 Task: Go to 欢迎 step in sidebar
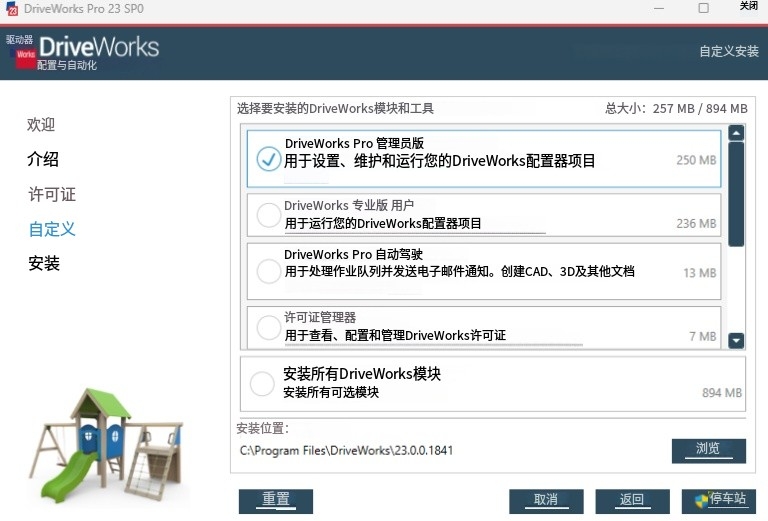[x=41, y=125]
